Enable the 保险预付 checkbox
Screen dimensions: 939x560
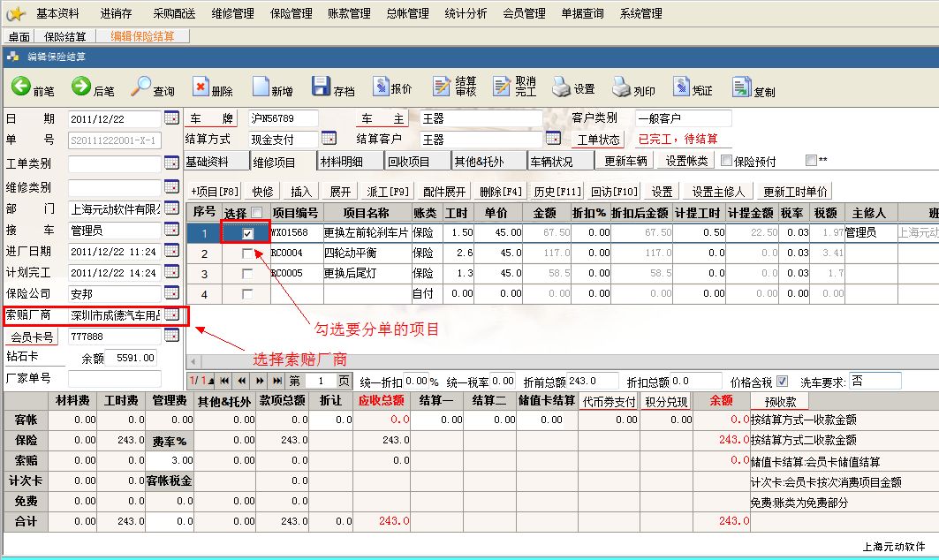pos(726,161)
